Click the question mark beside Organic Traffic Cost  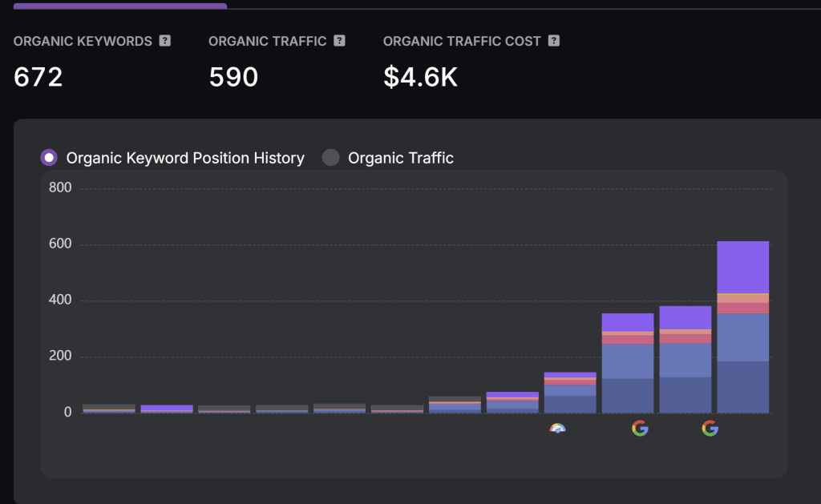(553, 41)
